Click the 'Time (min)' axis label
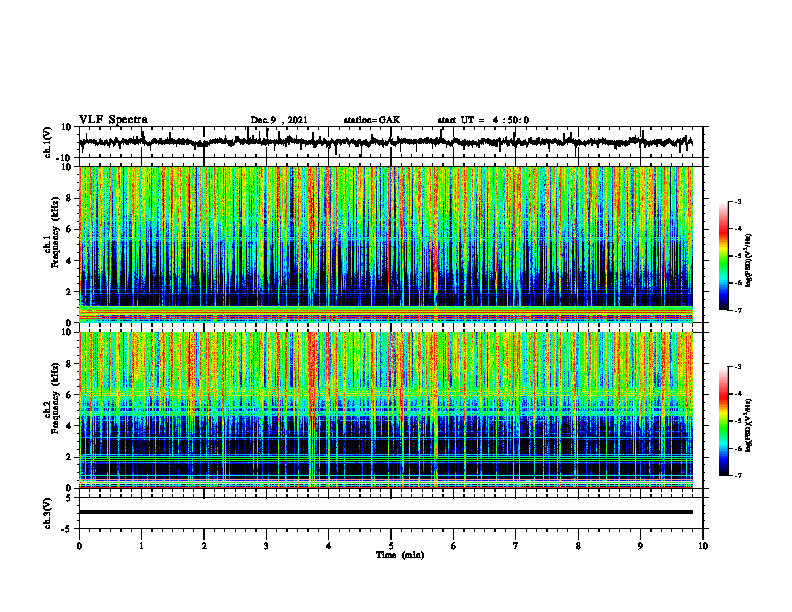This screenshot has width=792, height=612. coord(400,555)
